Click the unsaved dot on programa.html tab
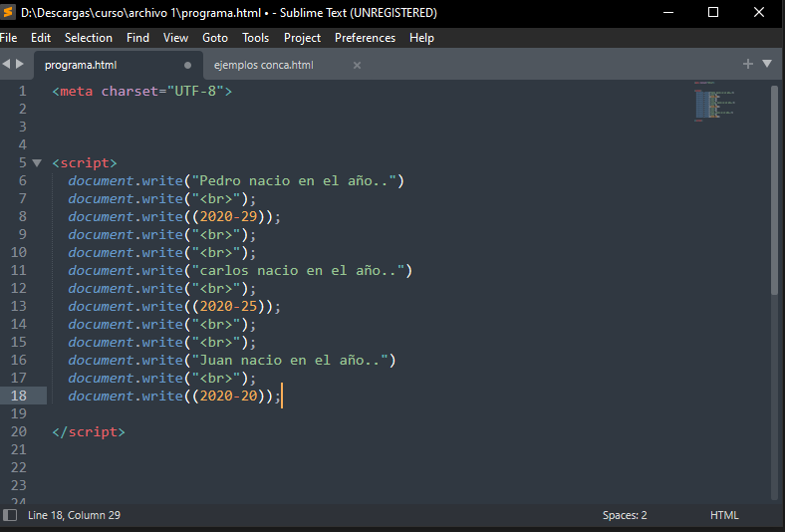The width and height of the screenshot is (785, 532). point(187,65)
